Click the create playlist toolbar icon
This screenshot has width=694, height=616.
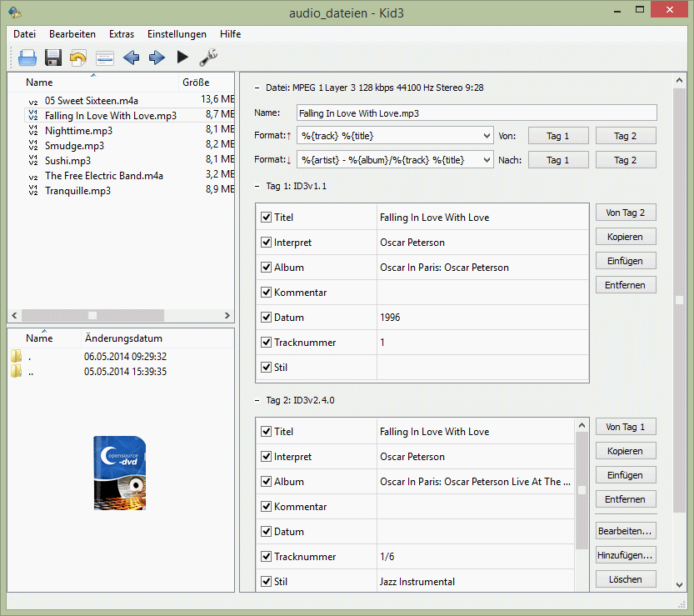tap(104, 58)
